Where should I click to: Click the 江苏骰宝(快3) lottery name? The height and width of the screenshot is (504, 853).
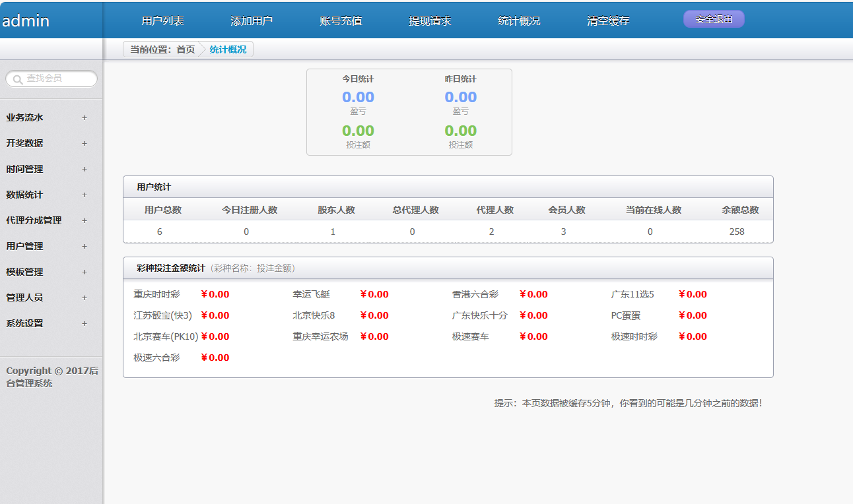(x=162, y=315)
